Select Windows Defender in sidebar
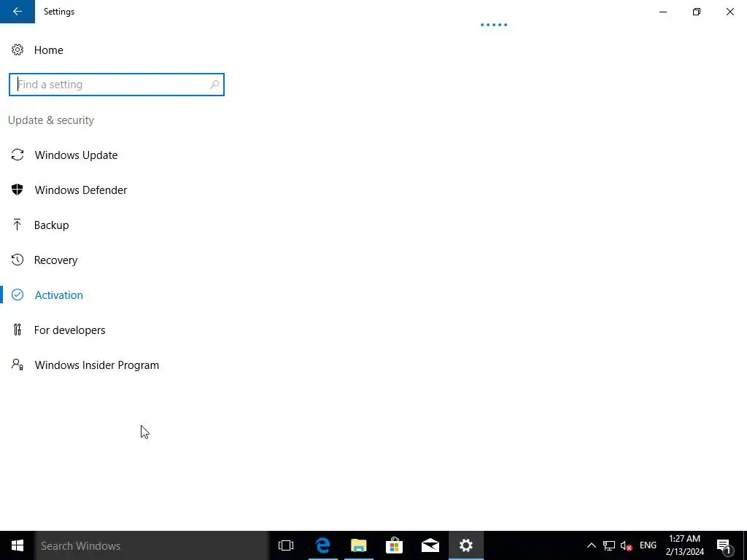This screenshot has width=747, height=560. [x=81, y=190]
